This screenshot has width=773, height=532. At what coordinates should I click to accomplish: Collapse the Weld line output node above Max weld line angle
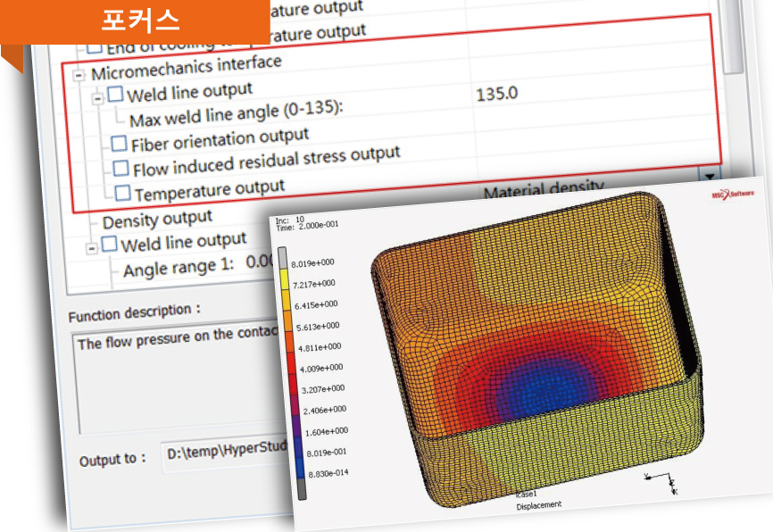[97, 98]
